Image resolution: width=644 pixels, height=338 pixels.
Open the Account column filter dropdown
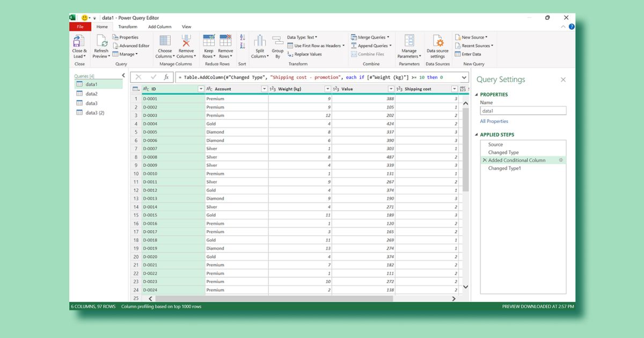[x=264, y=89]
